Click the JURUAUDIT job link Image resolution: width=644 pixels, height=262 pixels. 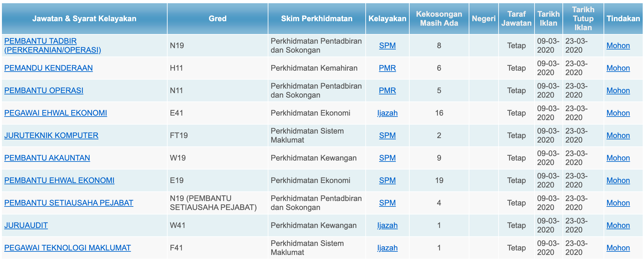26,225
